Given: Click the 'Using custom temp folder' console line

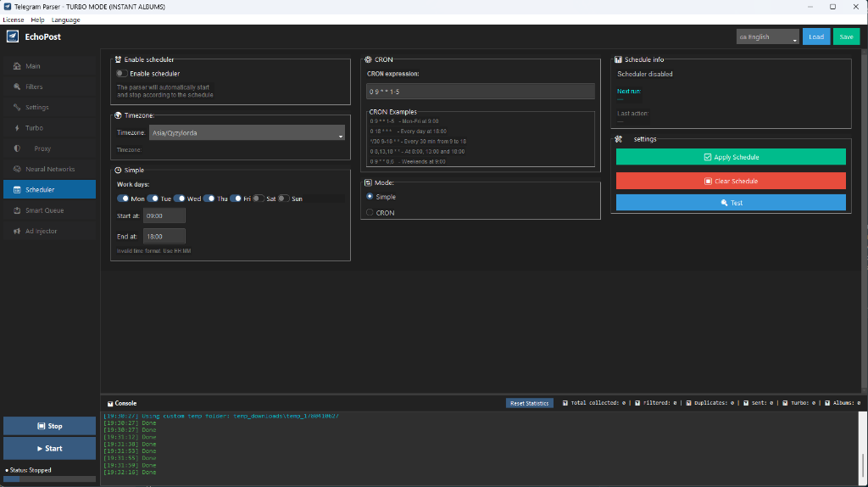Looking at the screenshot, I should tap(221, 416).
